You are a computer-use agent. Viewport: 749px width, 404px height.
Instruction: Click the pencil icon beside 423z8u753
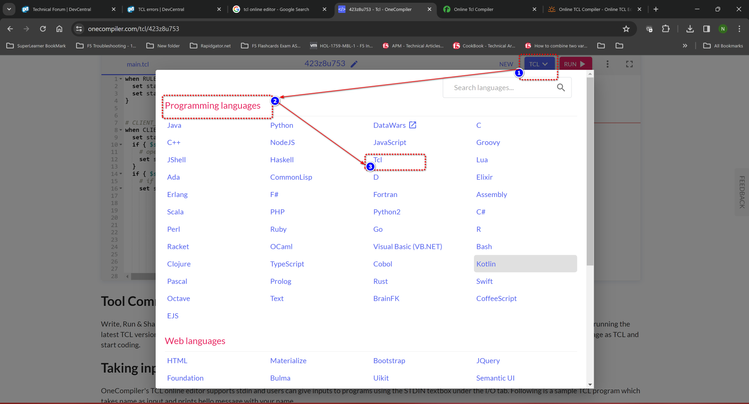point(354,64)
